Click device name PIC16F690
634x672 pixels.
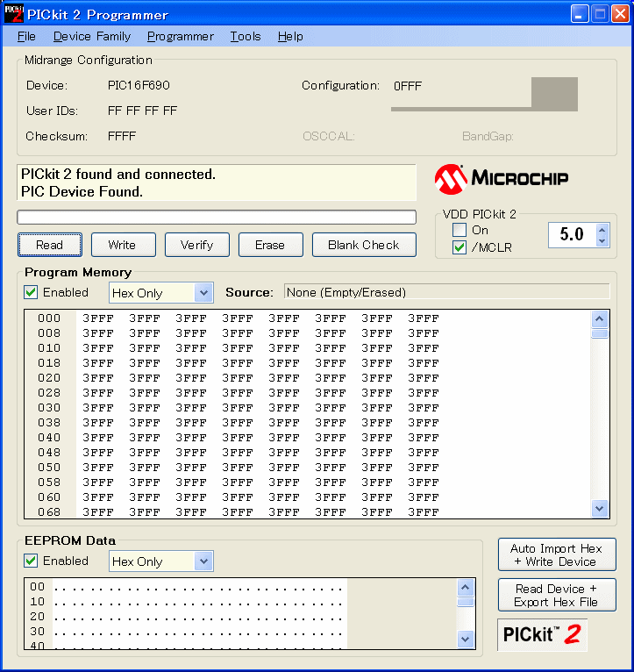coord(139,85)
